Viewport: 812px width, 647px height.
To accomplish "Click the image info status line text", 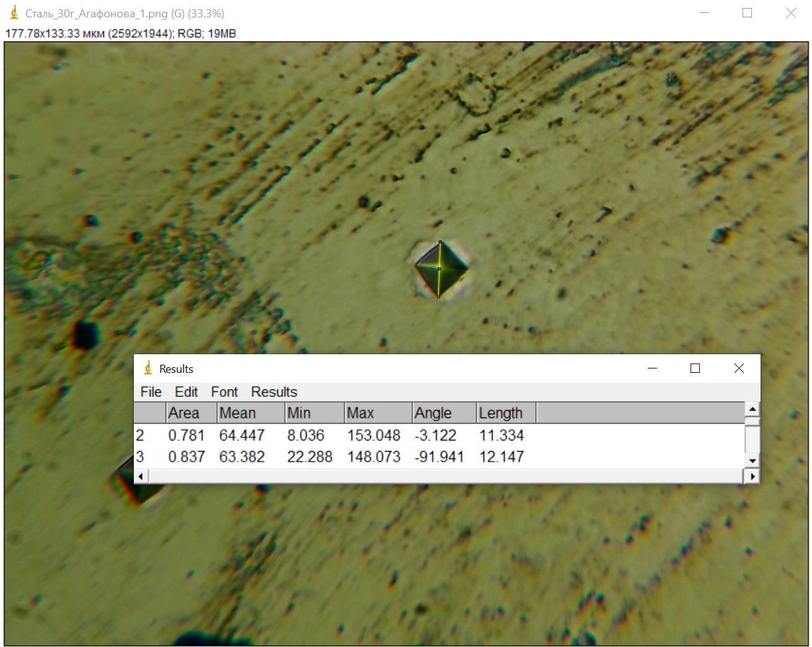I will [121, 33].
